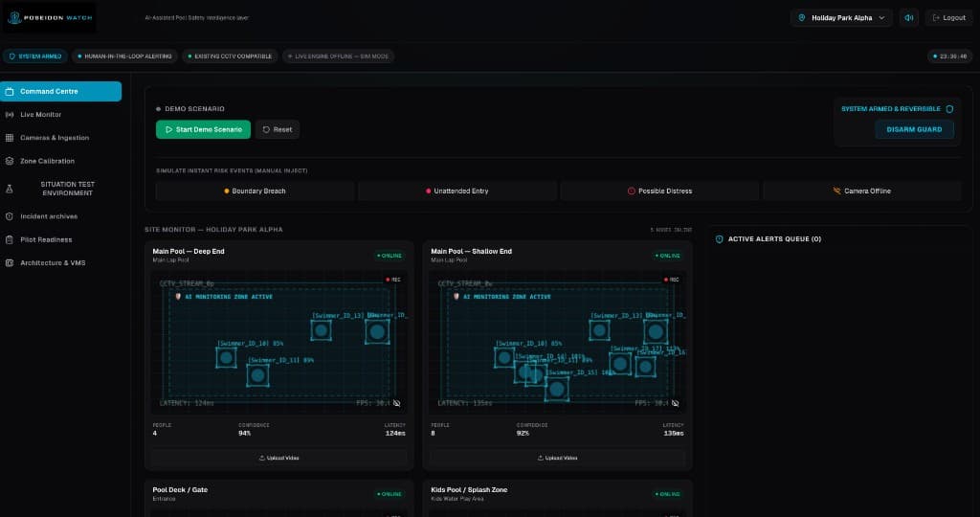Click the Shallow End Online status badge
The height and width of the screenshot is (517, 980).
click(x=668, y=256)
